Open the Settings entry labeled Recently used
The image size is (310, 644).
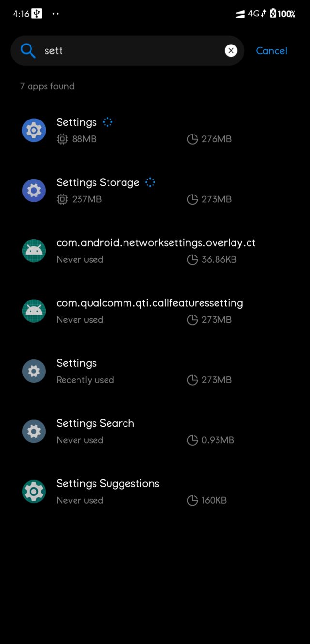[121, 371]
